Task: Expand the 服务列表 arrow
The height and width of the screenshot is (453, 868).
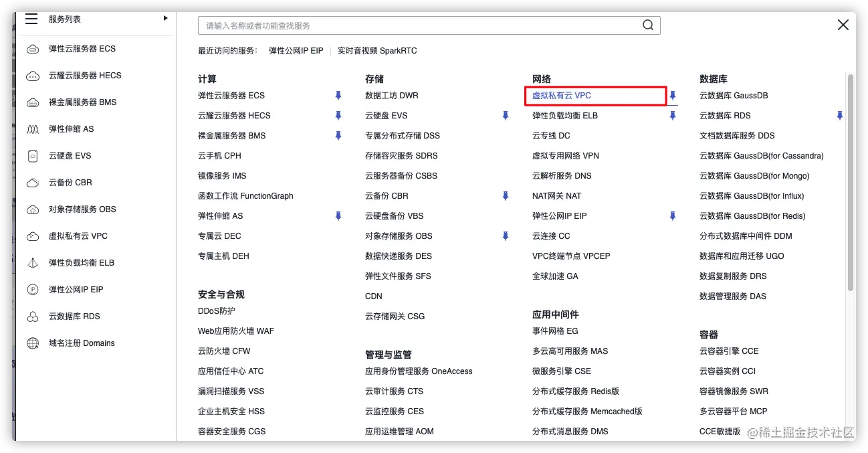Action: click(165, 19)
